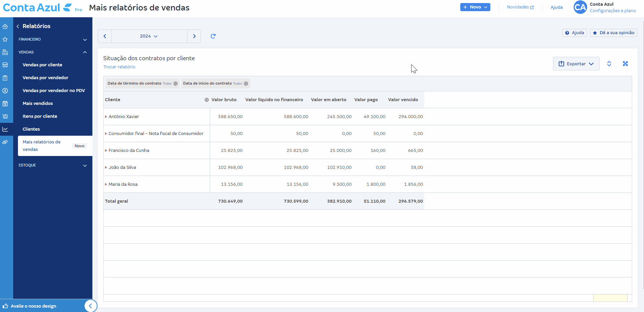
Task: Open the line chart reports icon
Action: [x=5, y=129]
